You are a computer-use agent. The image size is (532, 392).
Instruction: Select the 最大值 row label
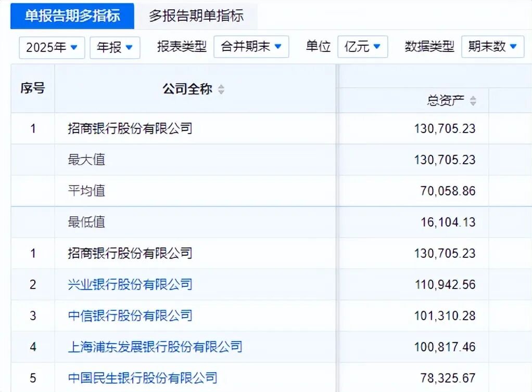pyautogui.click(x=86, y=160)
